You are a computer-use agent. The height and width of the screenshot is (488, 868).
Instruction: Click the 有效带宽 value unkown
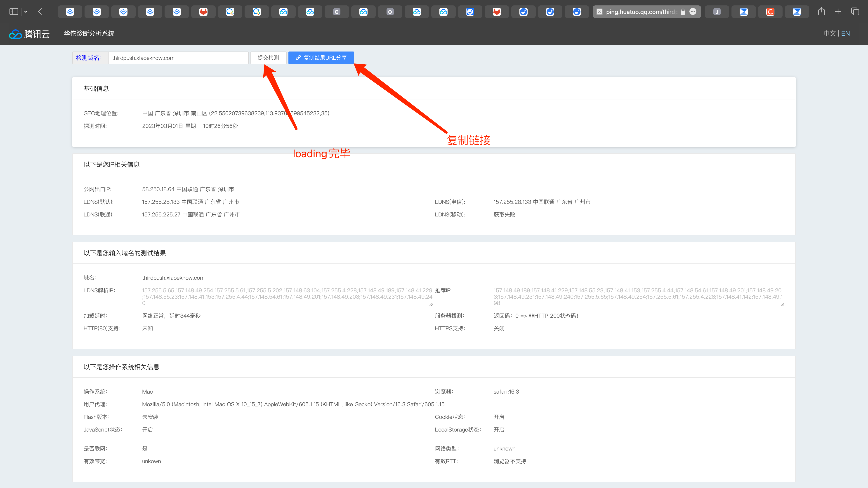151,461
